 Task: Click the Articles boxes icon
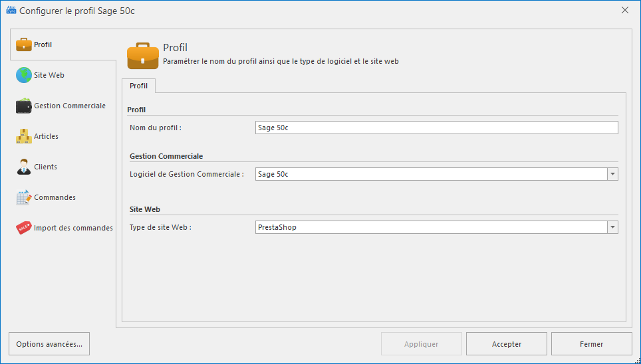pos(24,136)
